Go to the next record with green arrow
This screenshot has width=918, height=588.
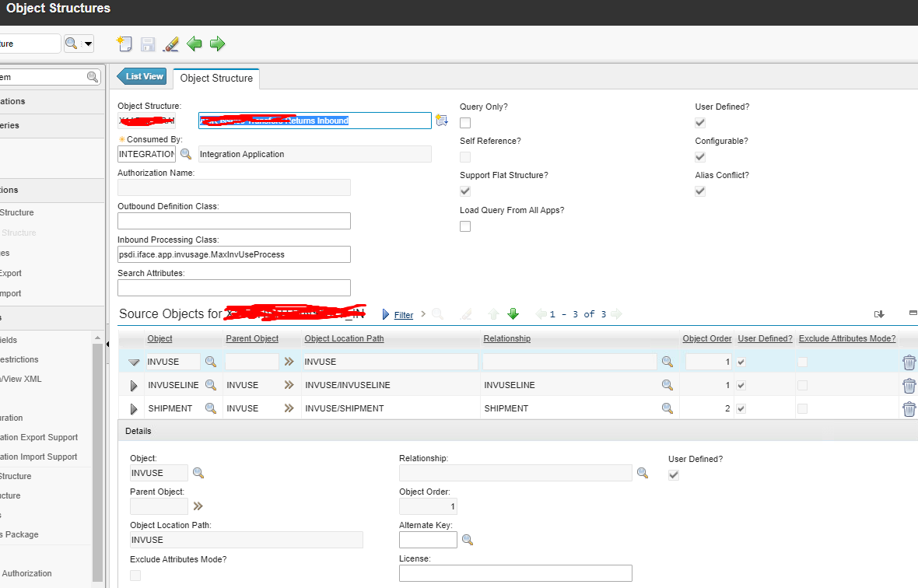point(217,44)
